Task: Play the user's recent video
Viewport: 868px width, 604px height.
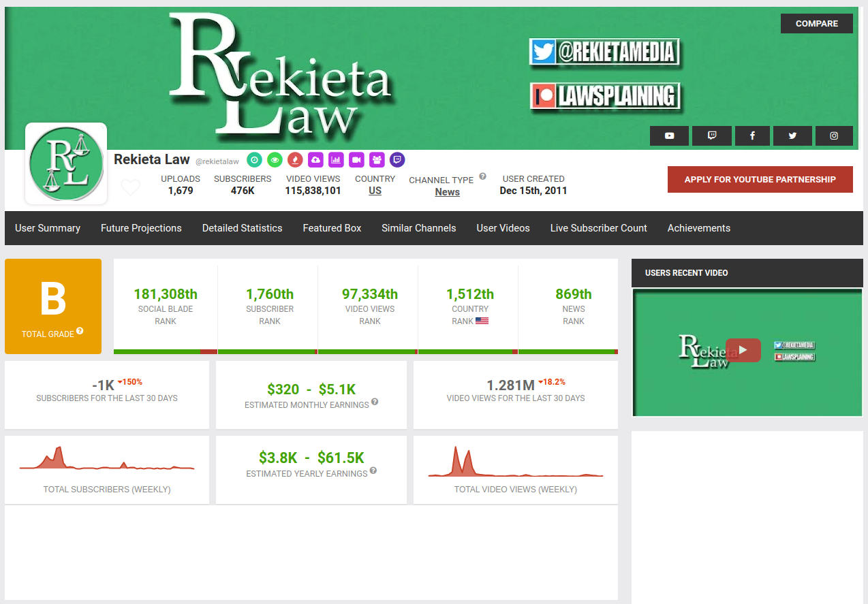Action: (743, 350)
